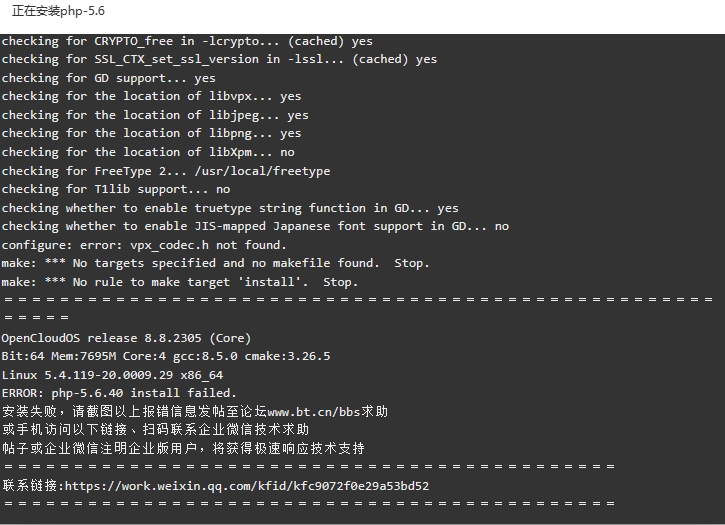Click the checking for FreeType 2 line
Image resolution: width=725 pixels, height=525 pixels.
(x=166, y=171)
